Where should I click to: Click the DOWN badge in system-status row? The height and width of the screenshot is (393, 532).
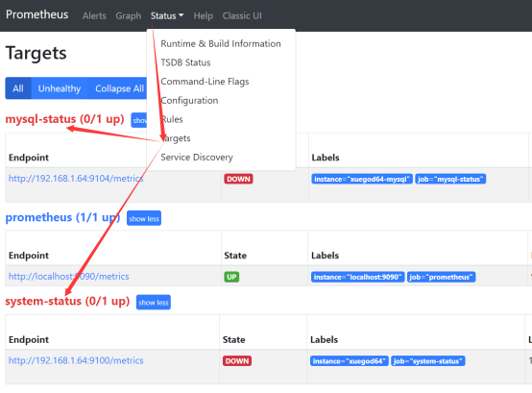point(237,361)
